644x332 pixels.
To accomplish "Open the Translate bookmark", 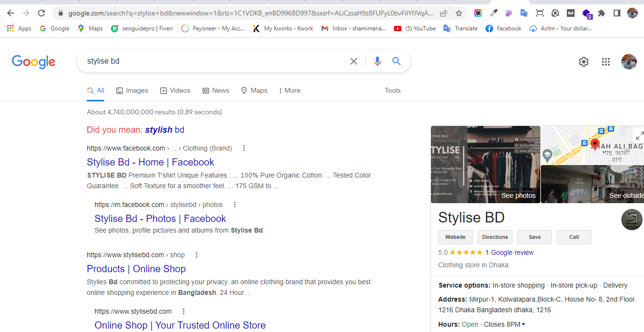I will pos(460,28).
